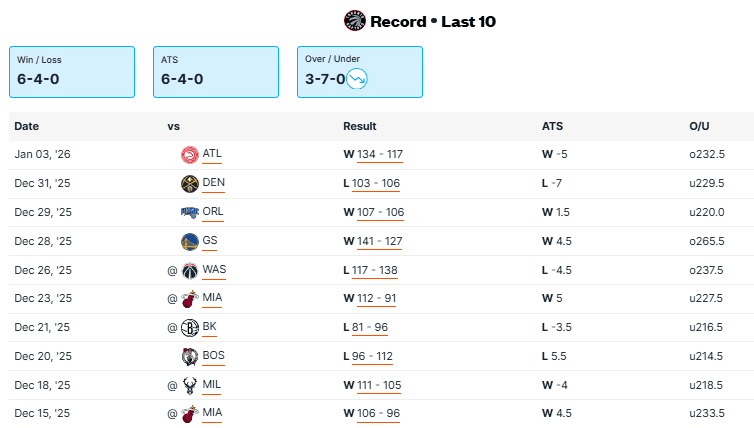Select the Win / Loss record card
Image resolution: width=754 pixels, height=428 pixels.
tap(72, 71)
